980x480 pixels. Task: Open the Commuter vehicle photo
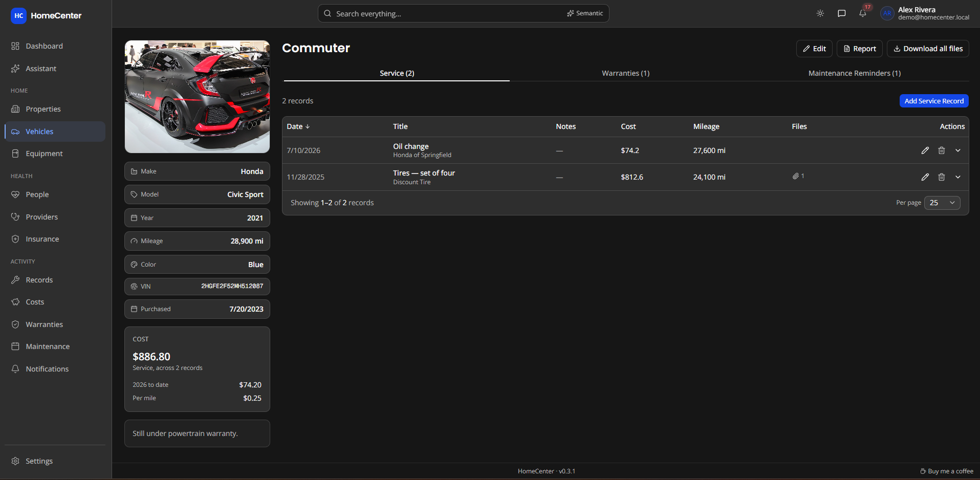197,97
